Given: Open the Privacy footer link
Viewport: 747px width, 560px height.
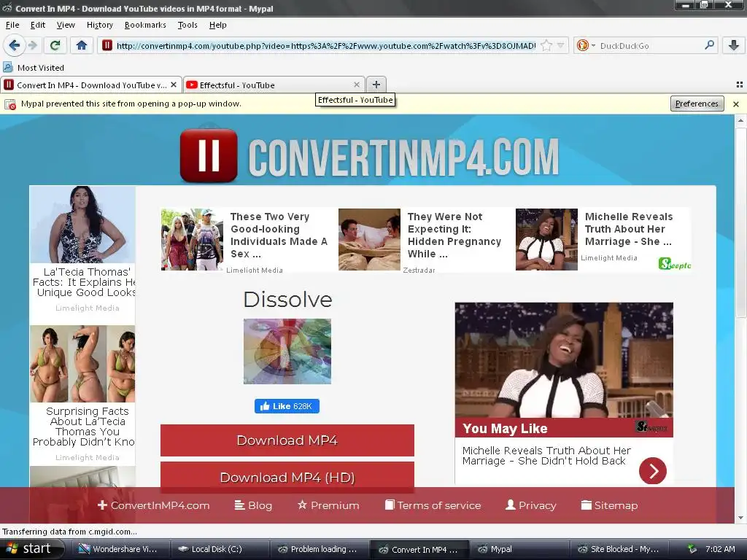Looking at the screenshot, I should pos(531,505).
